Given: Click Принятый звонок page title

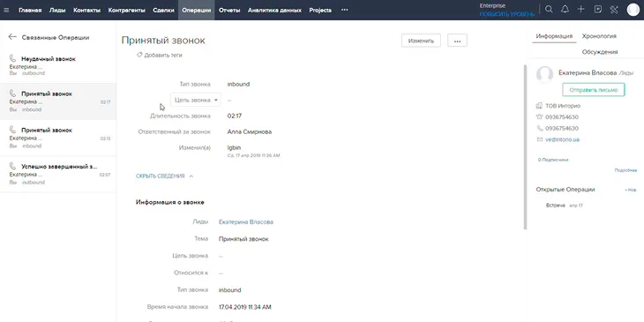Looking at the screenshot, I should click(163, 41).
